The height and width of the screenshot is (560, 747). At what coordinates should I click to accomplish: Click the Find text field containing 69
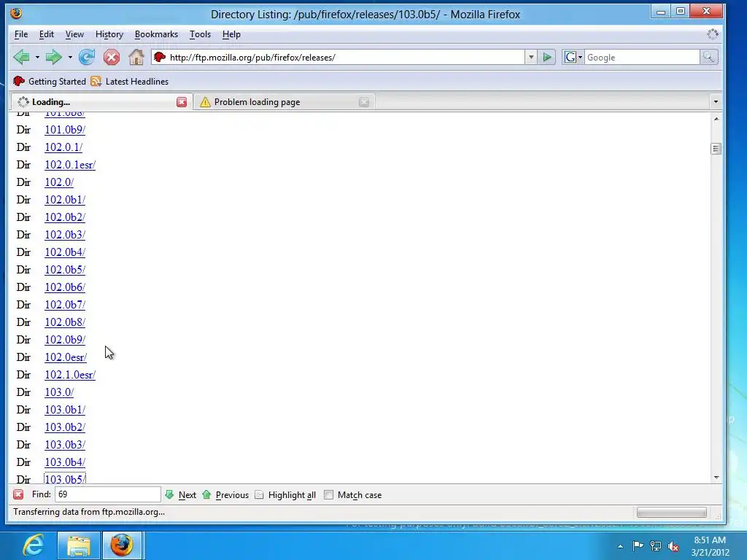click(x=108, y=494)
